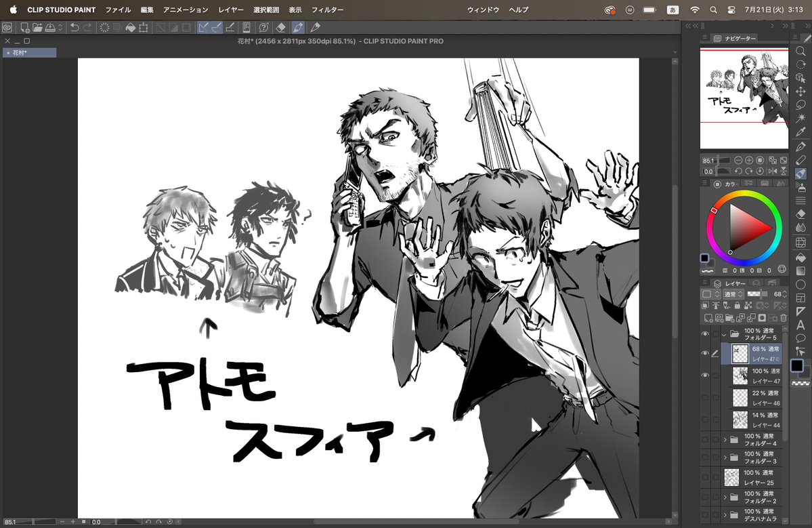Collapse フォルダー 5 in layer list
This screenshot has height=528, width=812.
click(724, 334)
